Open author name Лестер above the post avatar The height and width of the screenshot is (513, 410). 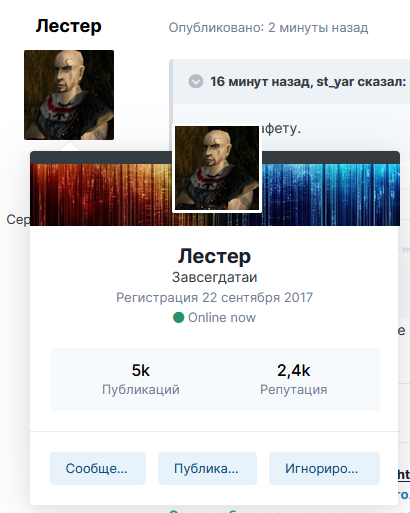68,26
